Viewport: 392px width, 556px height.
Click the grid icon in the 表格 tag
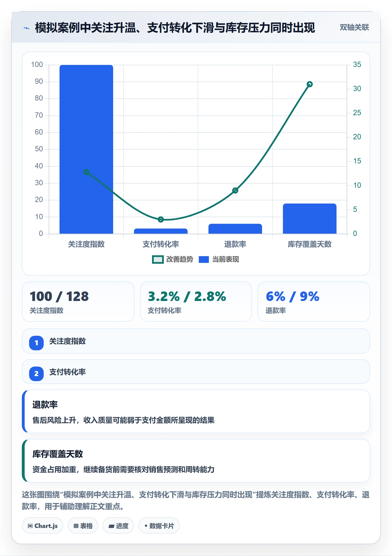[76, 526]
